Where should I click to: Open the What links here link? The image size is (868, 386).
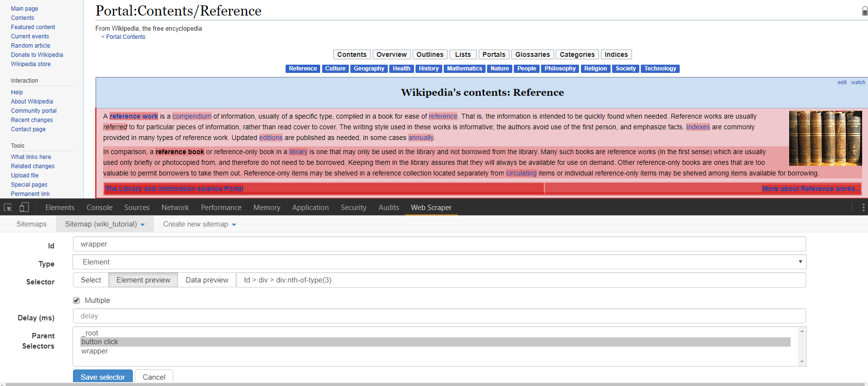click(31, 157)
